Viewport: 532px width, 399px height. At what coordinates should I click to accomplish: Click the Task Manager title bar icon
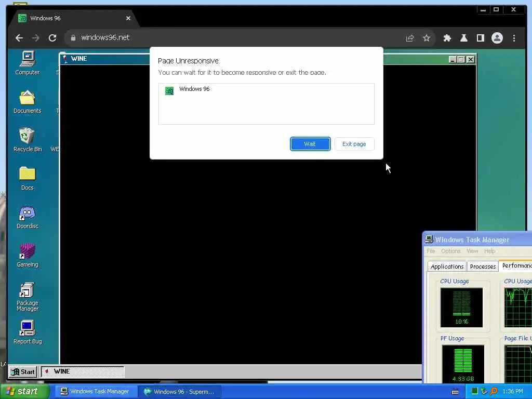429,239
